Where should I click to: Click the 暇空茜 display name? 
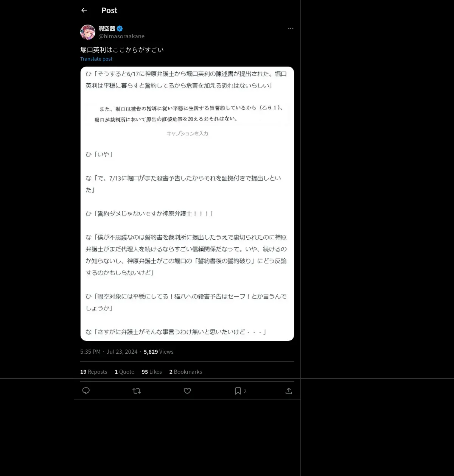(107, 28)
